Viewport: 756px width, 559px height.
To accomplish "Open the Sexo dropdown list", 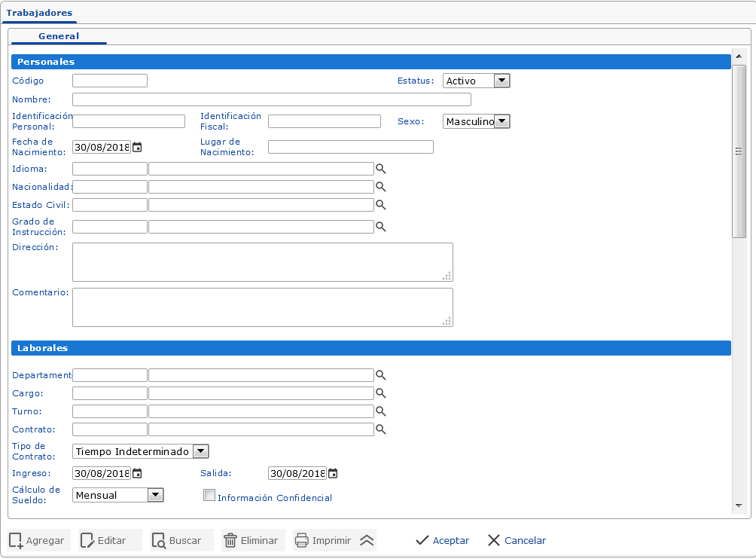I will coord(501,121).
